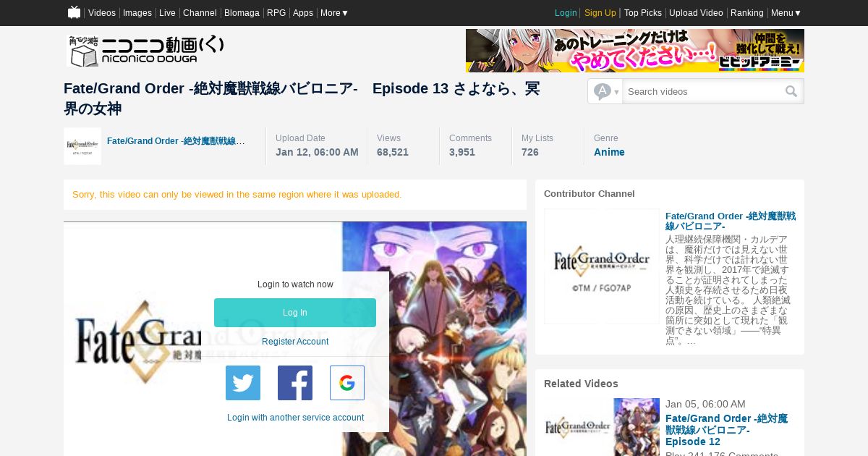
Task: Open the Images menu item
Action: (x=137, y=13)
